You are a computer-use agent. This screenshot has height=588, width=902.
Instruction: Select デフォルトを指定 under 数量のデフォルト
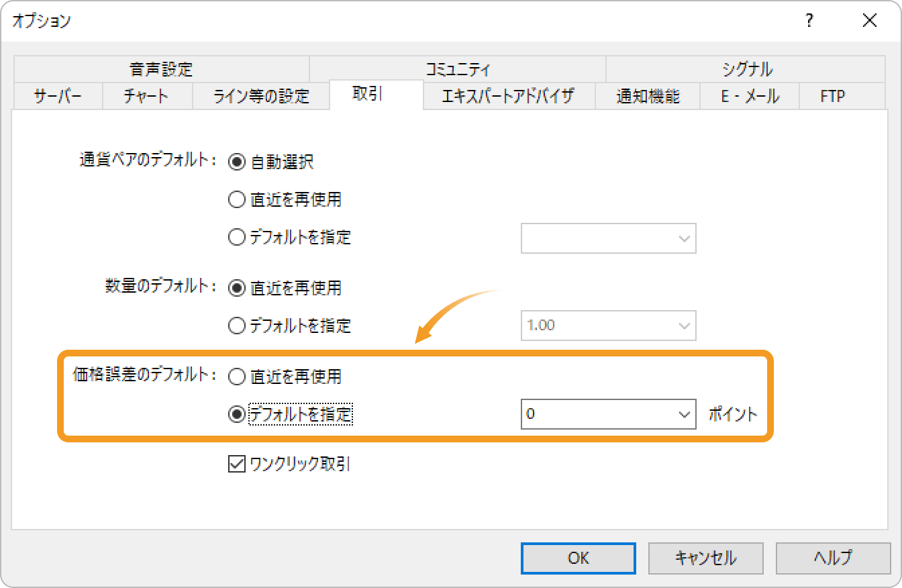(289, 326)
